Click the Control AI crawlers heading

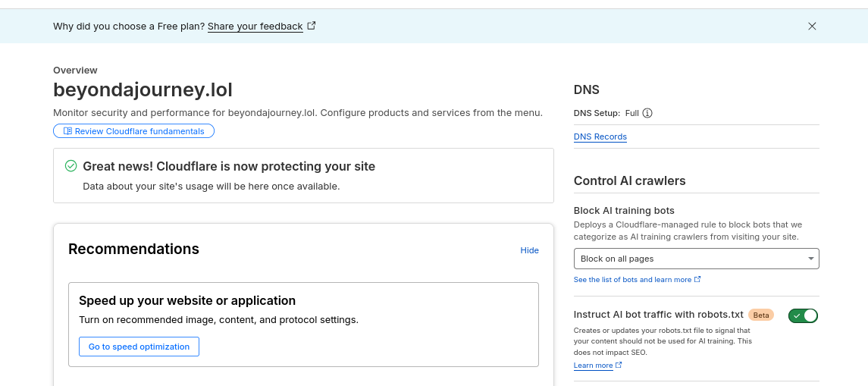629,180
